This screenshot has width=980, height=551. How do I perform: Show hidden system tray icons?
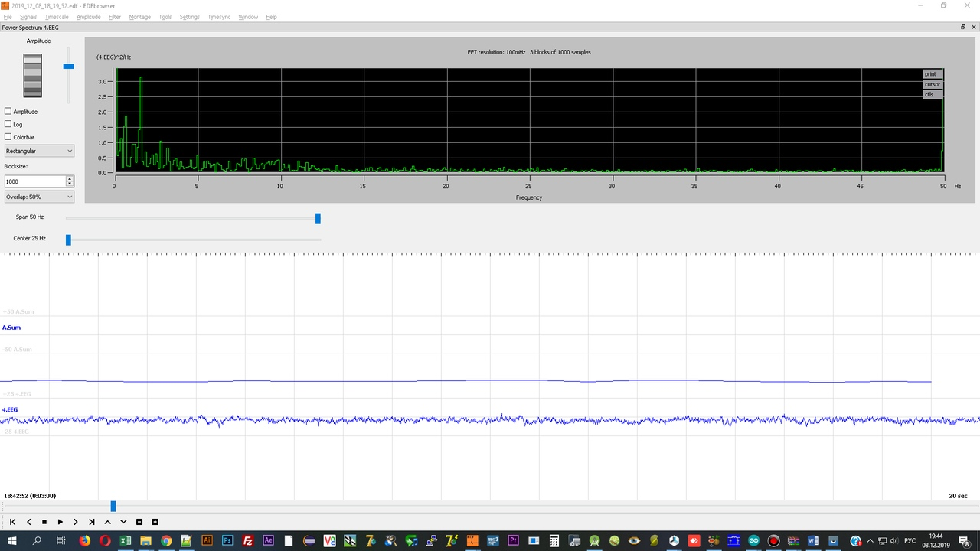[870, 541]
